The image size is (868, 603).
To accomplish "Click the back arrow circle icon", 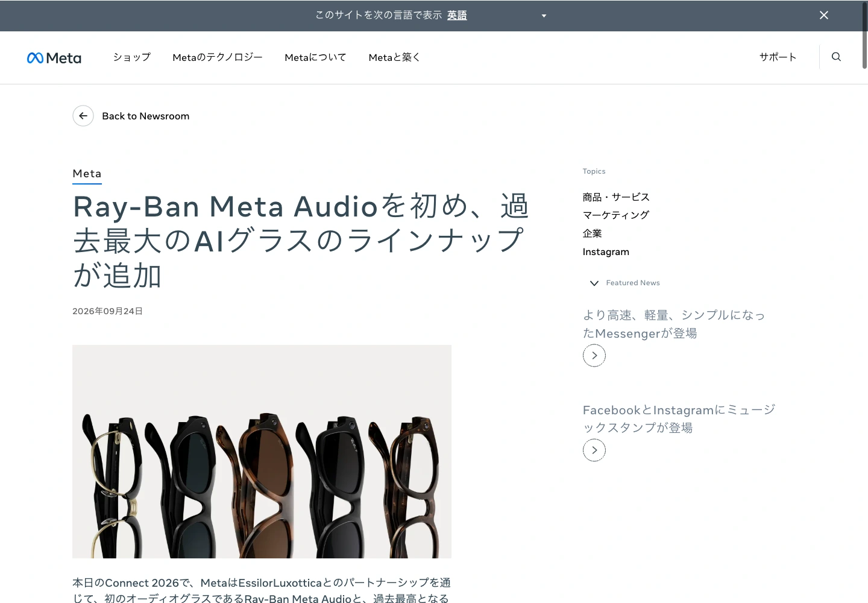I will click(83, 116).
